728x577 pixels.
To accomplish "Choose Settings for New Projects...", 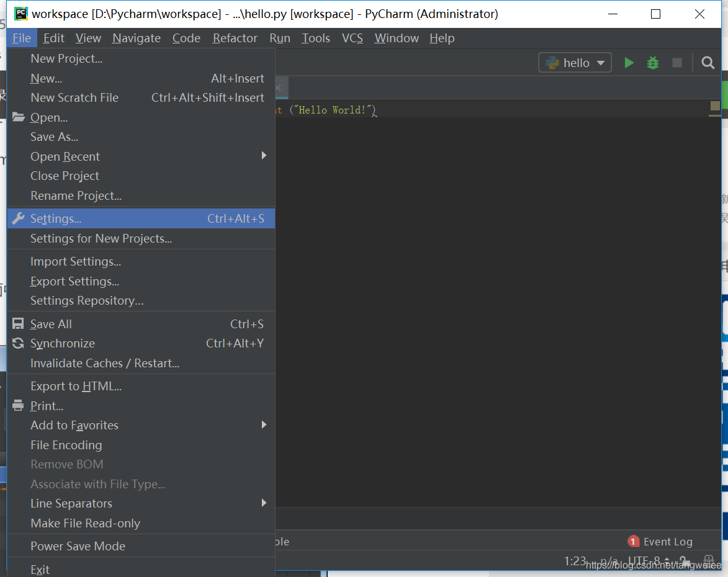I will click(141, 239).
